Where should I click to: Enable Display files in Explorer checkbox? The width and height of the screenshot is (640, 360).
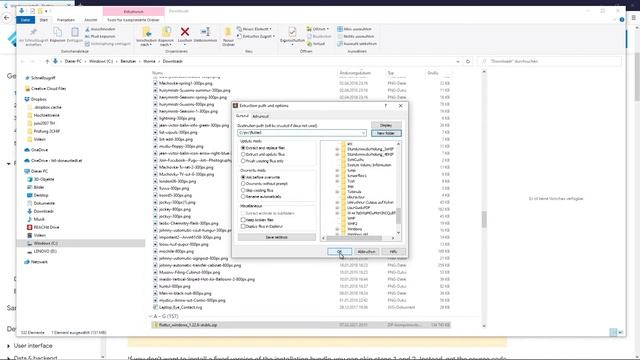pos(262,226)
